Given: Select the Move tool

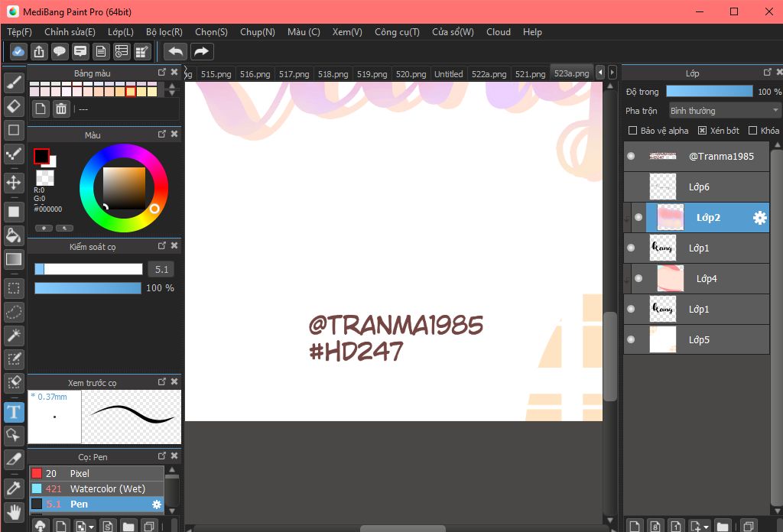Looking at the screenshot, I should tap(14, 182).
